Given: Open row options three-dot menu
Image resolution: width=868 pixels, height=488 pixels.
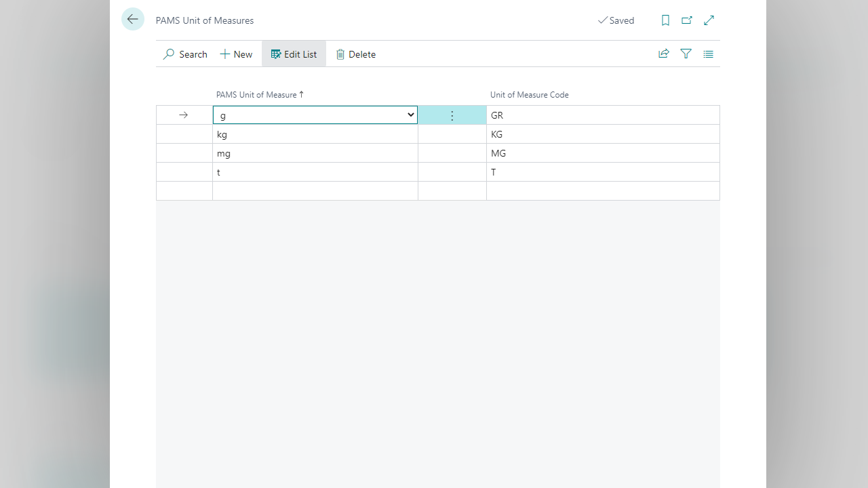Looking at the screenshot, I should click(452, 116).
